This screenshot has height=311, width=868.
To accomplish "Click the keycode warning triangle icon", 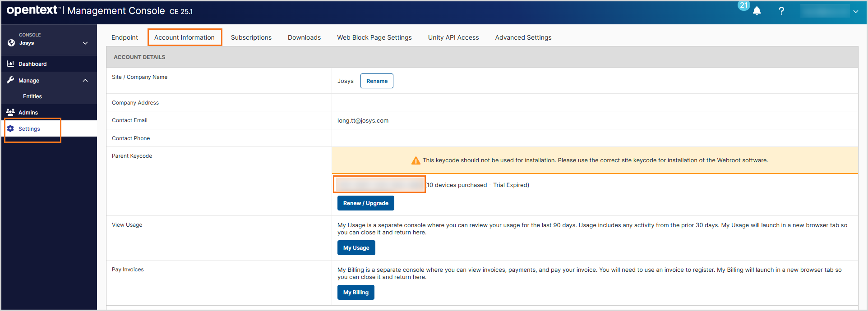I will coord(416,160).
